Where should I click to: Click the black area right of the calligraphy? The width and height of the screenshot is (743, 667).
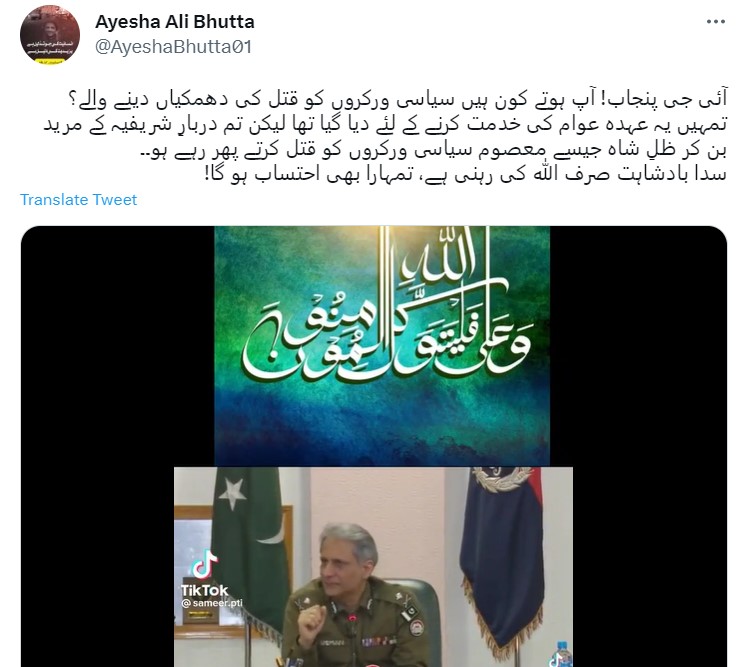tap(638, 346)
